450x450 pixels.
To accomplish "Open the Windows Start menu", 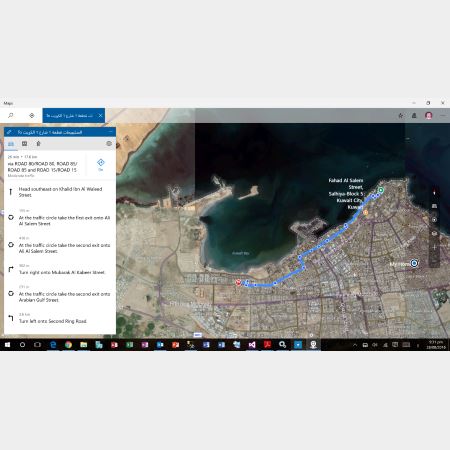I will click(7, 345).
